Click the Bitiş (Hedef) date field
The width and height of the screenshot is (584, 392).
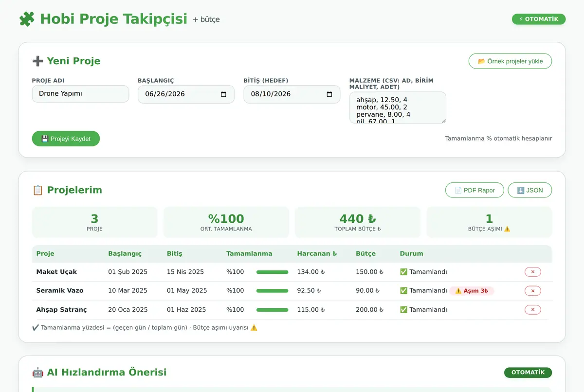pos(292,94)
